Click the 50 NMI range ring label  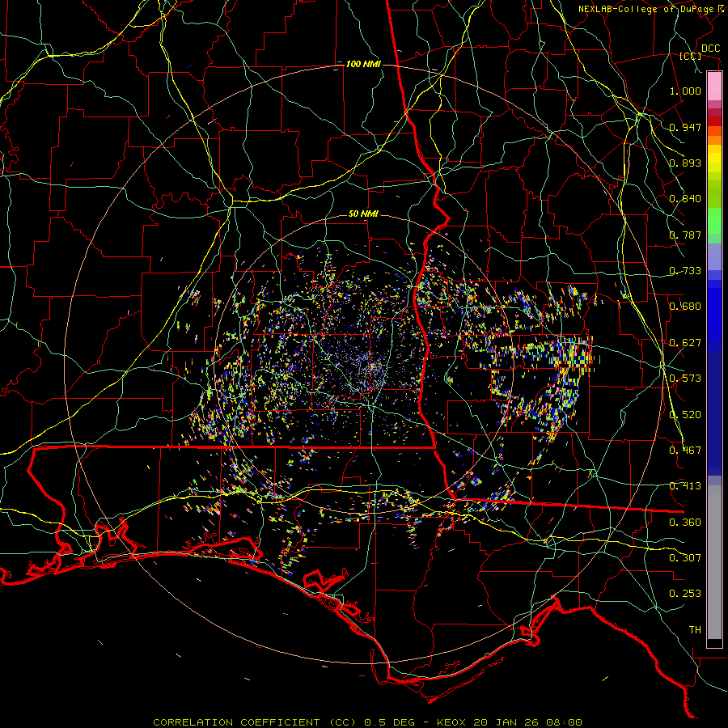(363, 214)
